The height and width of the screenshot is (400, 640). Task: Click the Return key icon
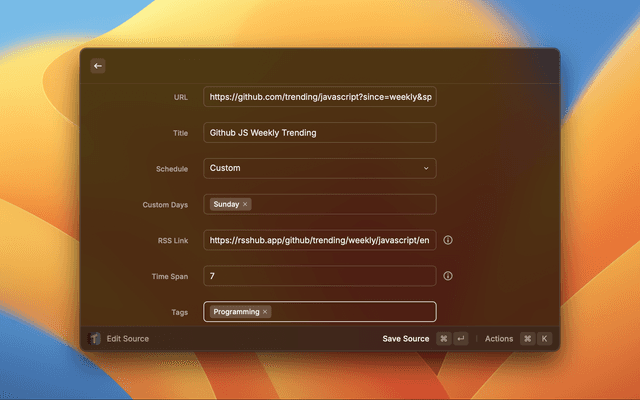(461, 339)
